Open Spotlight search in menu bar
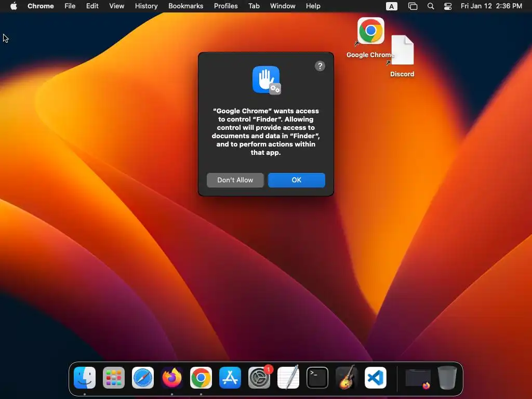 click(431, 6)
